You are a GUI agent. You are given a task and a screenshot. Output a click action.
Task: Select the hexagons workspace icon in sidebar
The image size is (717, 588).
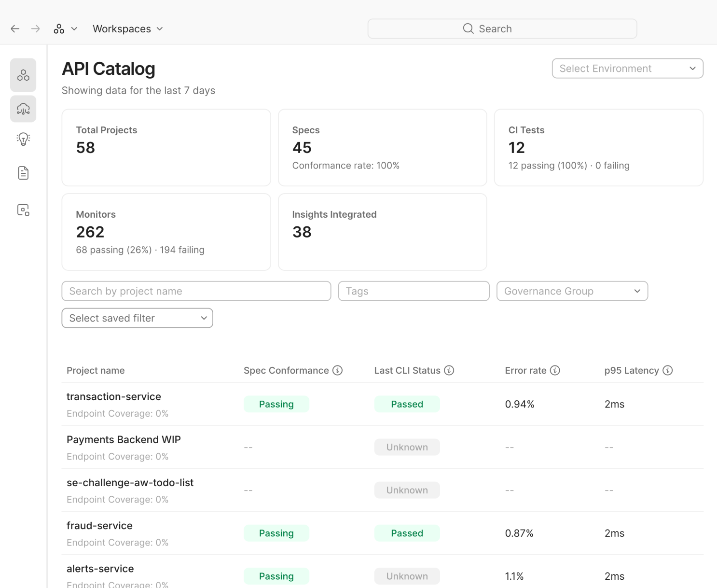[x=23, y=75]
